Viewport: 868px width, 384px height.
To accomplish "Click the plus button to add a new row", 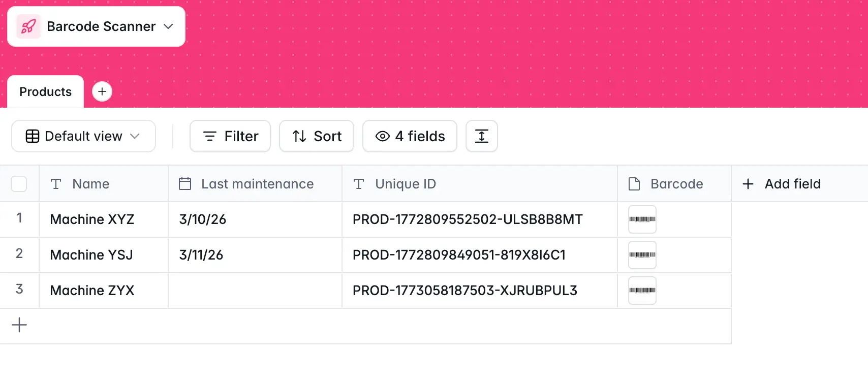I will coord(19,325).
